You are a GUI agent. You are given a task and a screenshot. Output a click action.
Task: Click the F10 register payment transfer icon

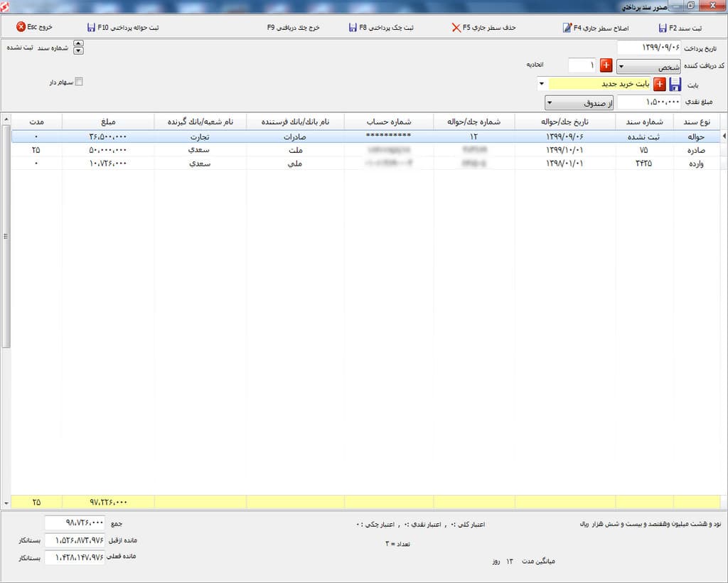click(91, 28)
